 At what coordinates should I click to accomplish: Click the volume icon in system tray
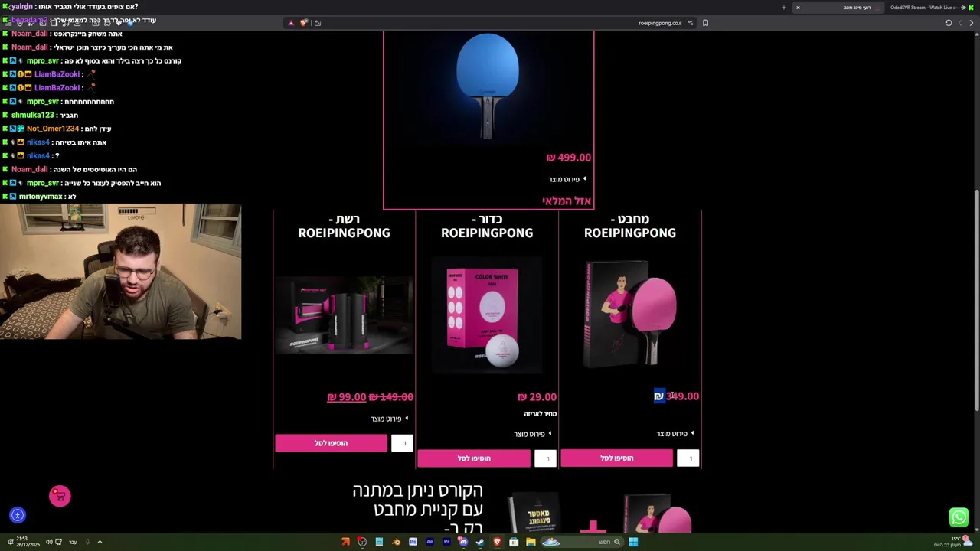click(x=49, y=542)
